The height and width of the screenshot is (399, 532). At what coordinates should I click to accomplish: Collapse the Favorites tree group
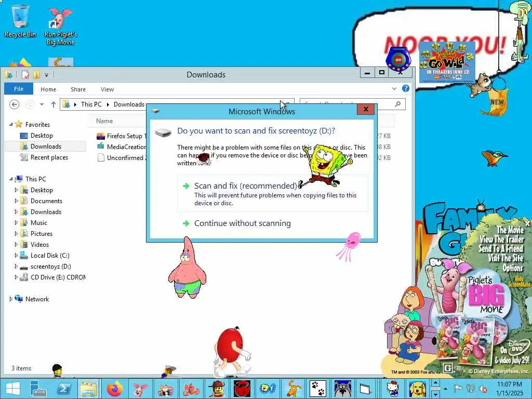tap(11, 125)
